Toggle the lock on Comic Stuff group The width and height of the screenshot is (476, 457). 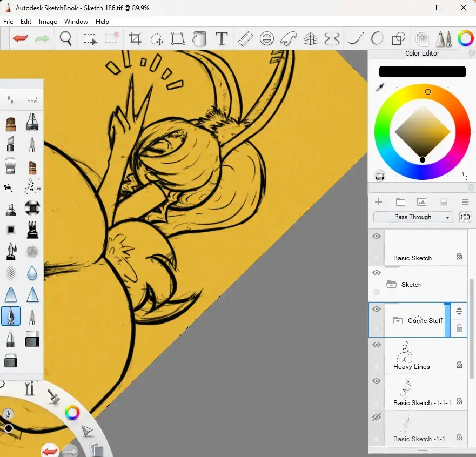click(459, 328)
